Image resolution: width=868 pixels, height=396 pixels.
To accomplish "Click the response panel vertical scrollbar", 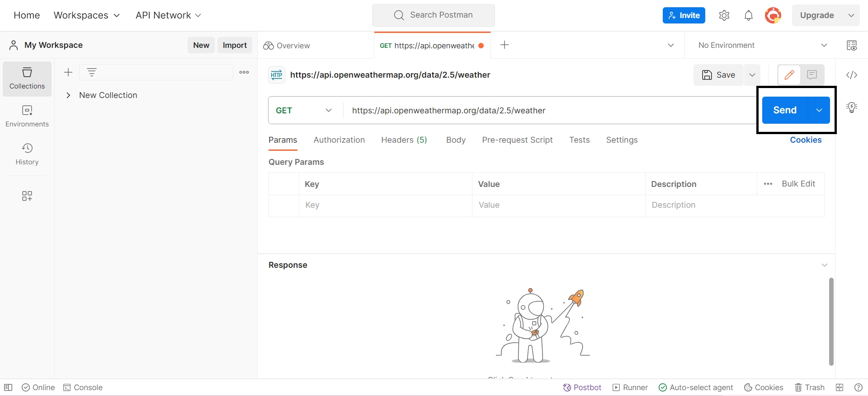I will (831, 321).
